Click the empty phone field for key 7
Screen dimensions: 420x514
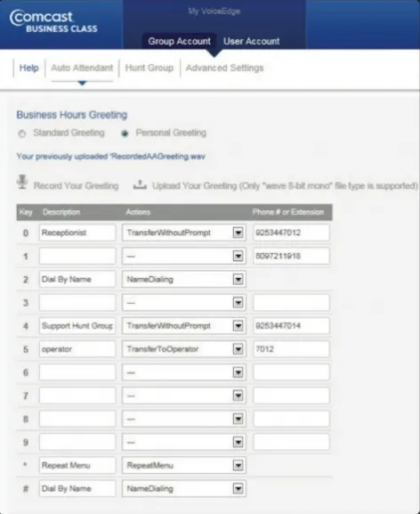pyautogui.click(x=291, y=396)
